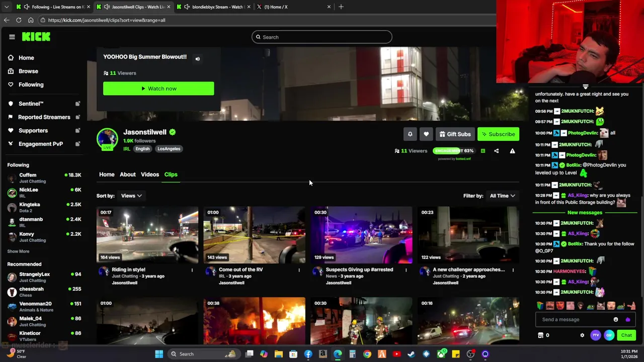Click the Gift Subs button

[455, 134]
